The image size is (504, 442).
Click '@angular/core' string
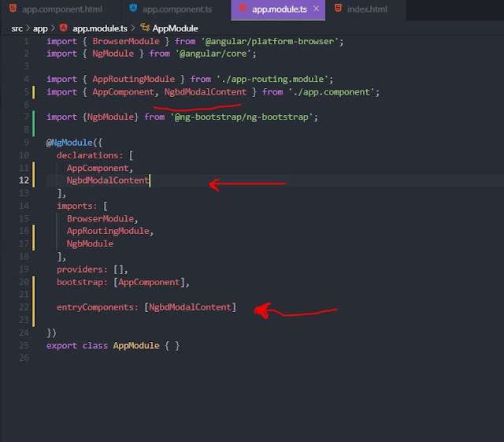[213, 54]
